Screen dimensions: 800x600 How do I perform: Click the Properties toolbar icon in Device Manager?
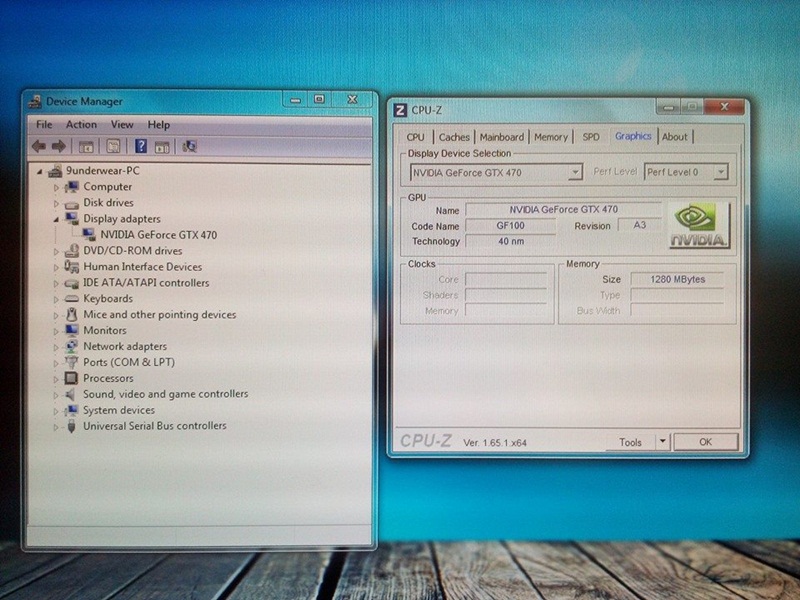113,146
